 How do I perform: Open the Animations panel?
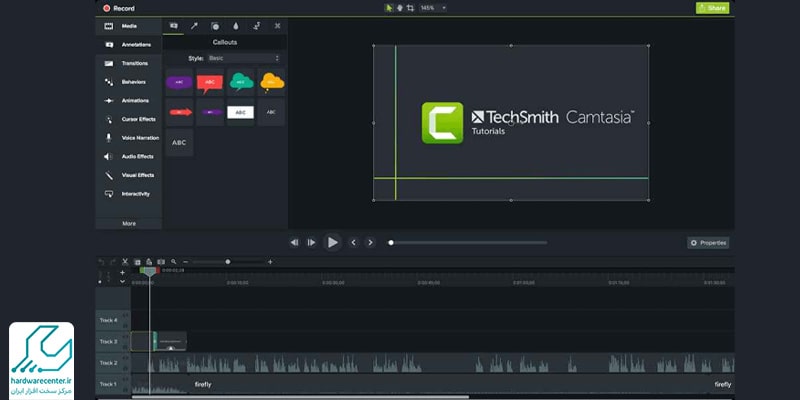point(129,101)
